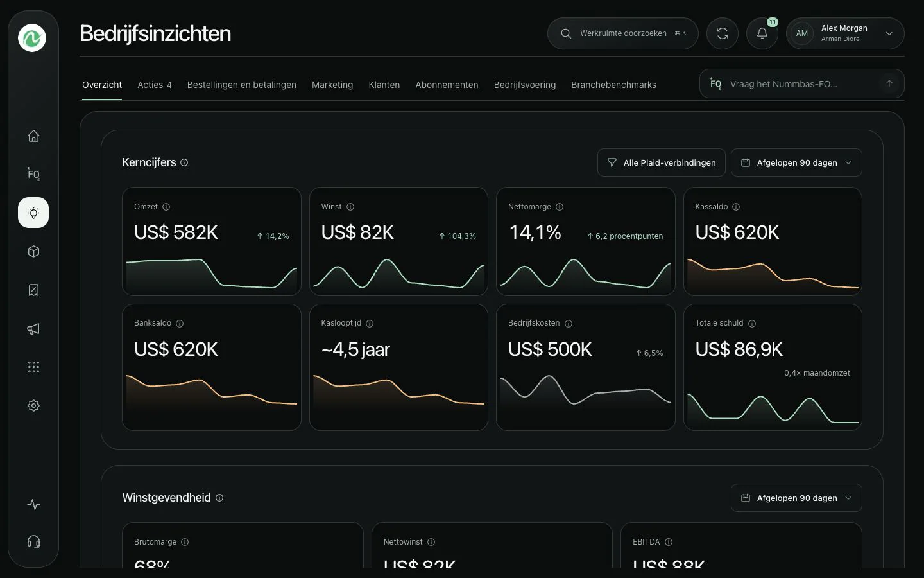Click the info icon next to Nettowinst
The image size is (924, 578).
click(x=431, y=542)
